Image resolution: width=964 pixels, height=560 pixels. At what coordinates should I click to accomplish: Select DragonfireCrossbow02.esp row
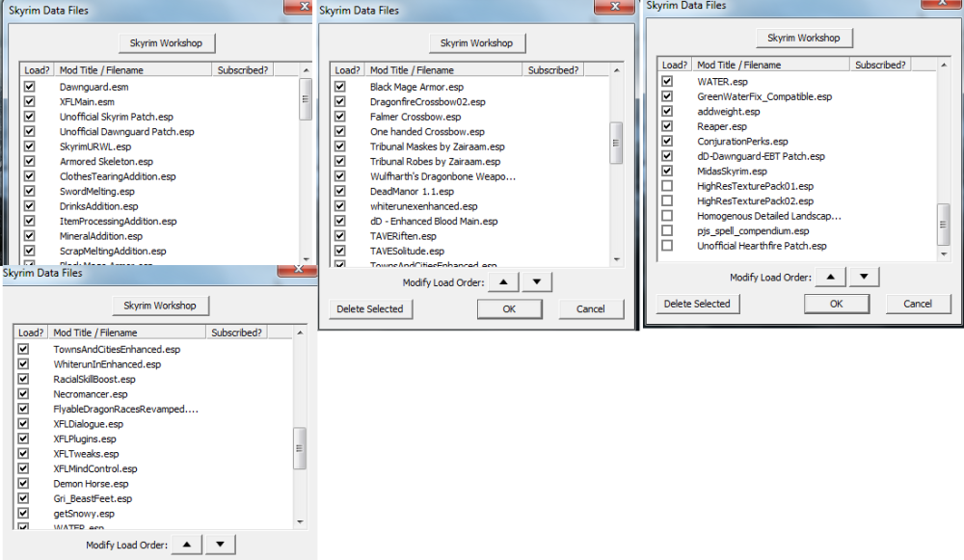[428, 101]
